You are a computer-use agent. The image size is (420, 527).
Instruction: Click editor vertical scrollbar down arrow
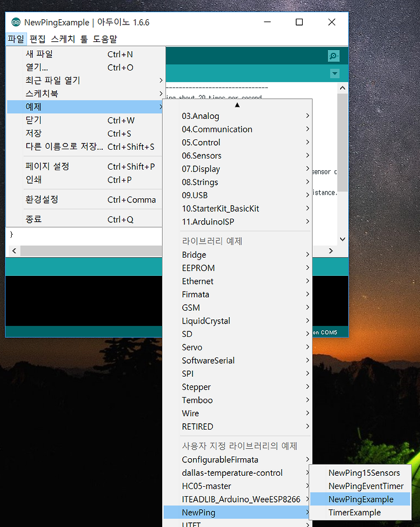pos(342,239)
